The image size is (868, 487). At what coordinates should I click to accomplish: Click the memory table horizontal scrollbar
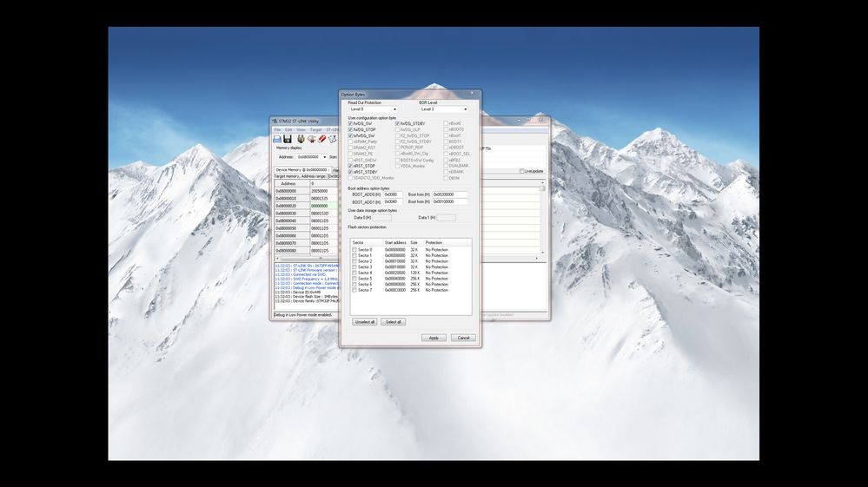pos(407,258)
